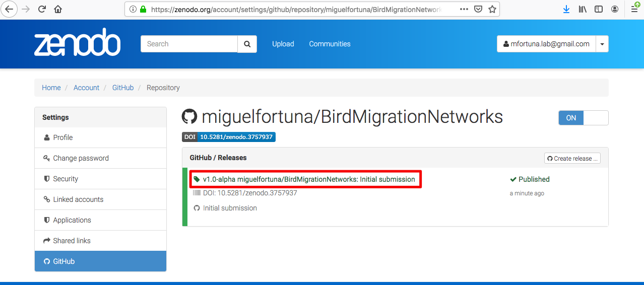Go back with the browser back arrow
The width and height of the screenshot is (644, 285).
click(9, 9)
